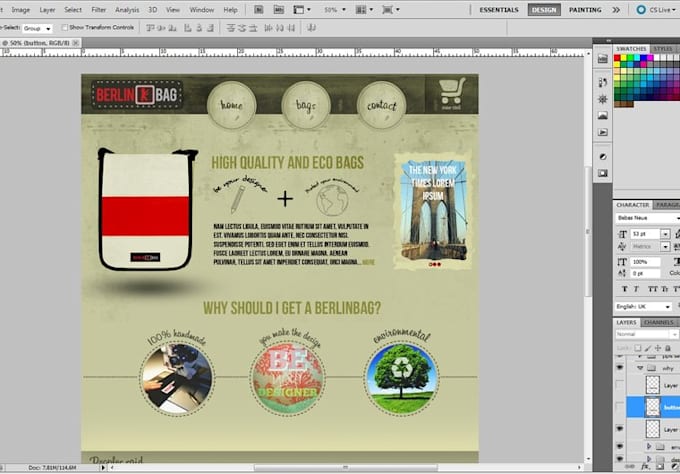
Task: Collapse the 'why' layer group
Action: 640,368
